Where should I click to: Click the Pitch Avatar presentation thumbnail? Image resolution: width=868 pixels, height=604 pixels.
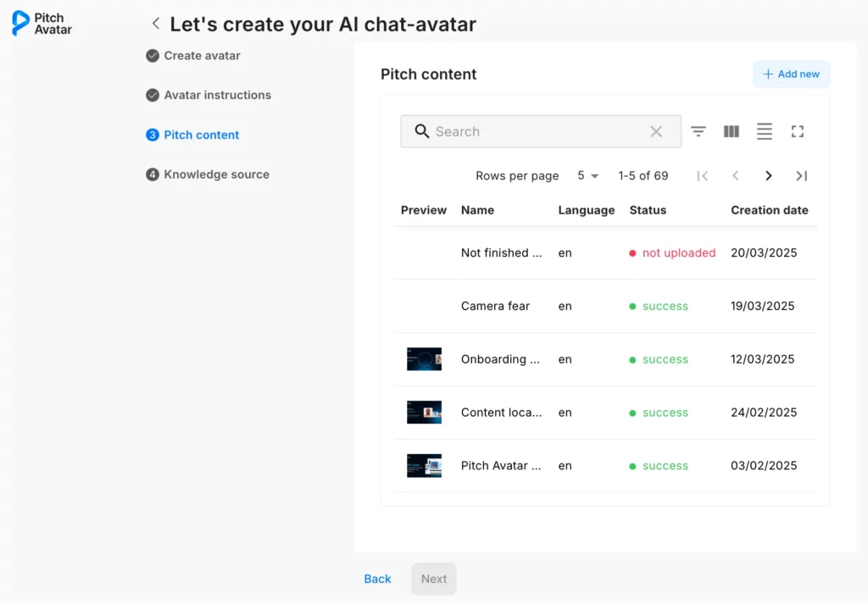424,466
